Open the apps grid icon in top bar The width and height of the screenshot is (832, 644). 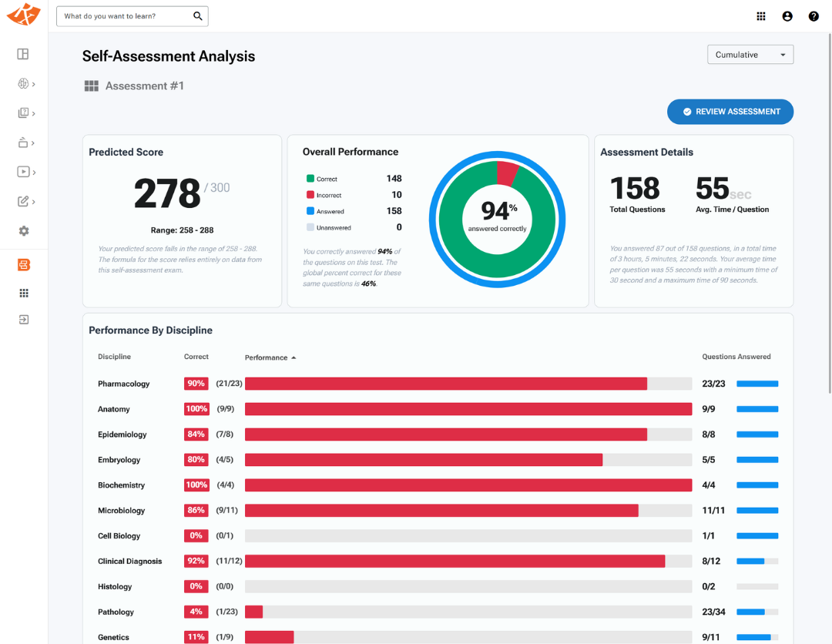click(761, 16)
